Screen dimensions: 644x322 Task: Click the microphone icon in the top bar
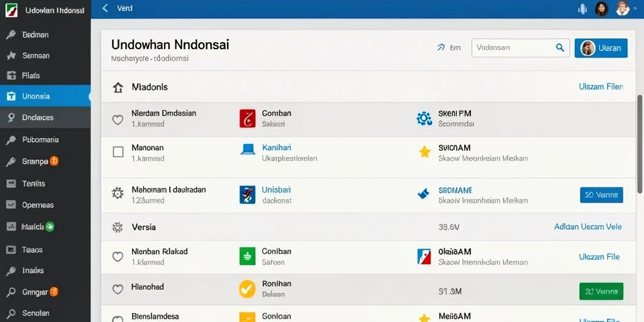pos(582,9)
